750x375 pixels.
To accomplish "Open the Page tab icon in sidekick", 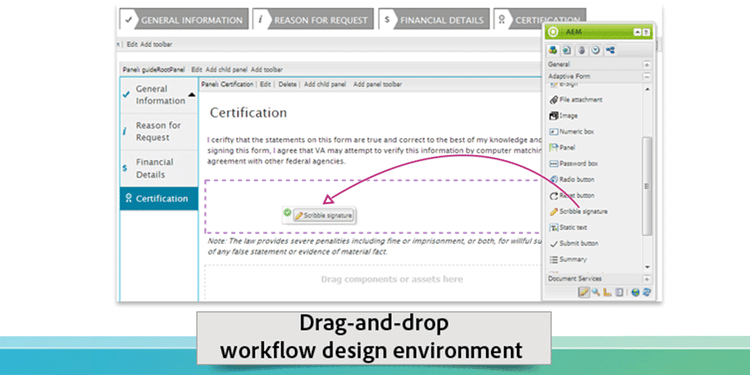I will click(567, 50).
